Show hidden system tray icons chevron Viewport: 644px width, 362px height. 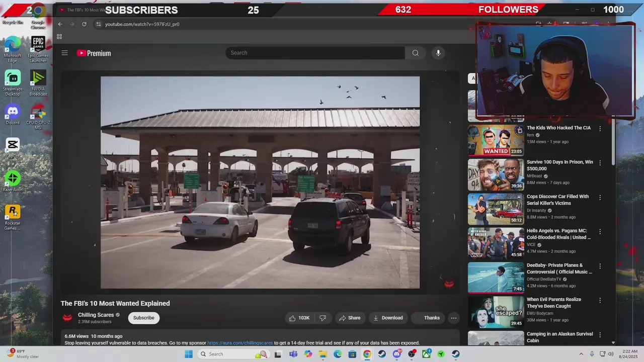click(x=581, y=354)
